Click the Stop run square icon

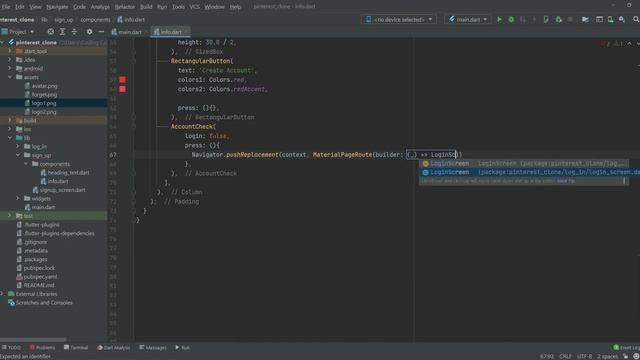[x=570, y=19]
